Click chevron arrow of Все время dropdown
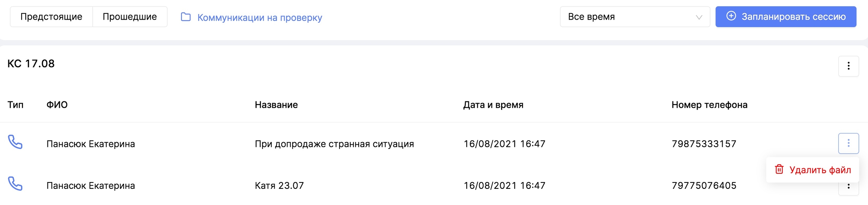 699,17
